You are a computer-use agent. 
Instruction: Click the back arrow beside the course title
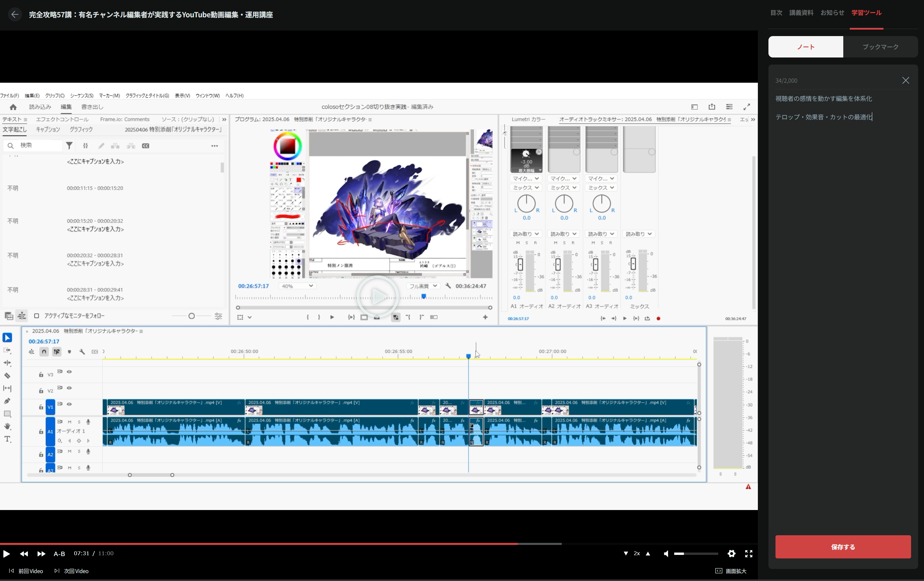tap(15, 15)
